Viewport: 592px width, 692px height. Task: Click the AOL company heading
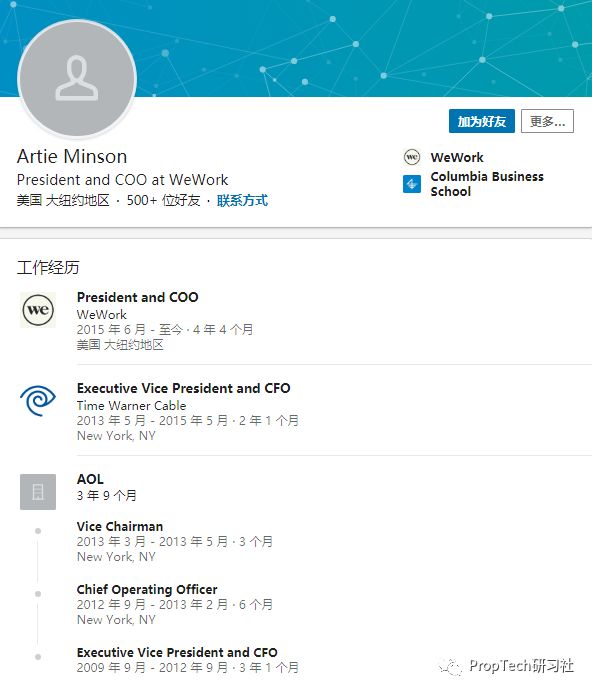click(90, 479)
